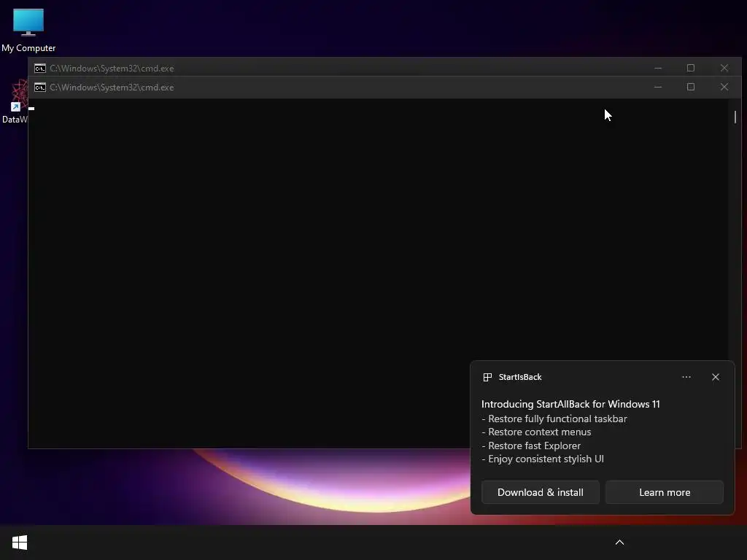Maximize the front cmd.exe window
This screenshot has height=560, width=747.
(x=691, y=87)
